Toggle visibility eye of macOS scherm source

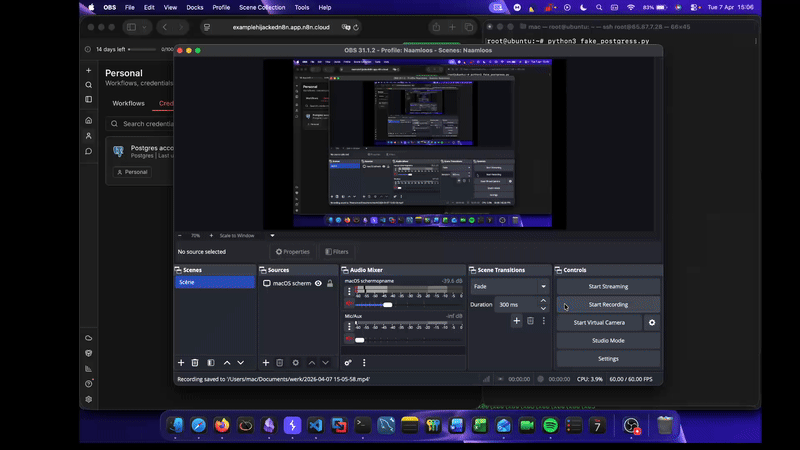pyautogui.click(x=318, y=284)
